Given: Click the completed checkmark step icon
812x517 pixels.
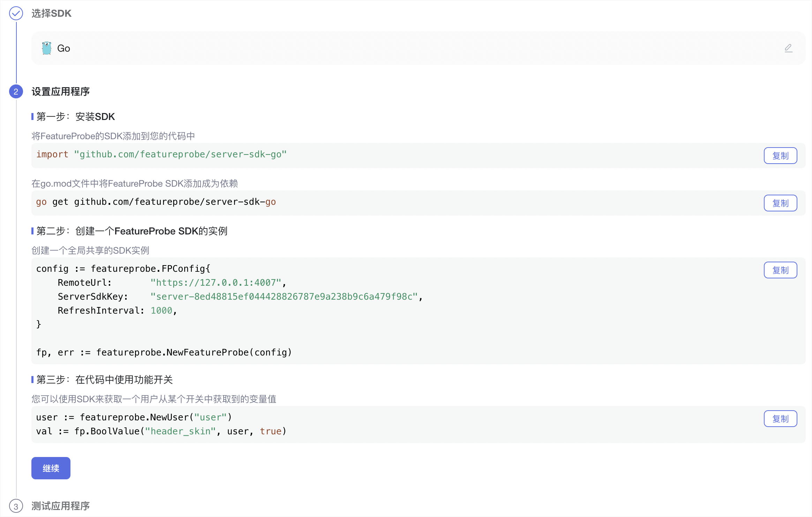Looking at the screenshot, I should (16, 14).
